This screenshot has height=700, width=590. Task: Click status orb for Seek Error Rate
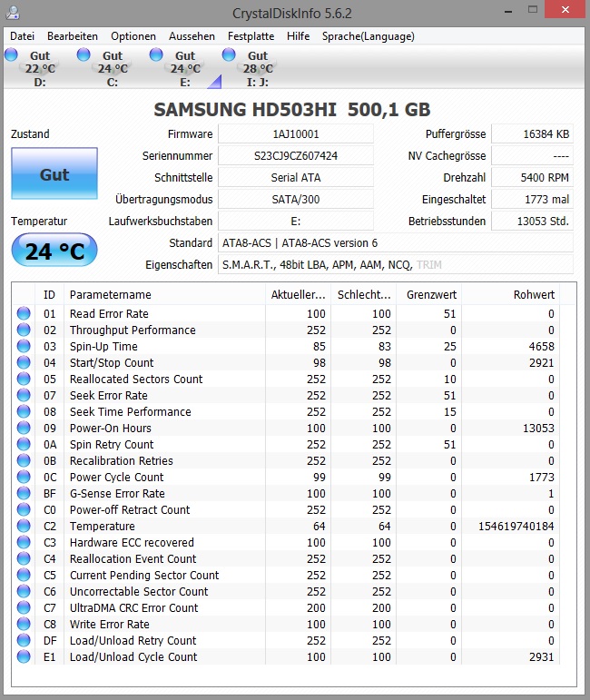click(24, 395)
